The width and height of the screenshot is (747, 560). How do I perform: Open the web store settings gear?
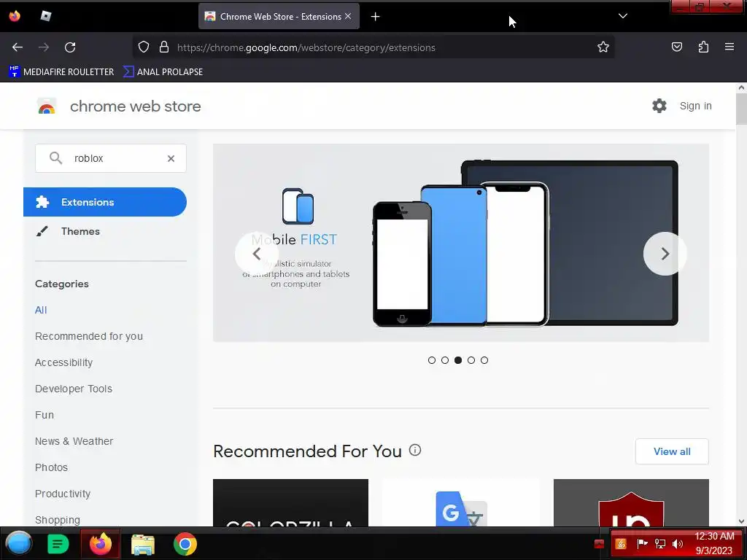659,106
